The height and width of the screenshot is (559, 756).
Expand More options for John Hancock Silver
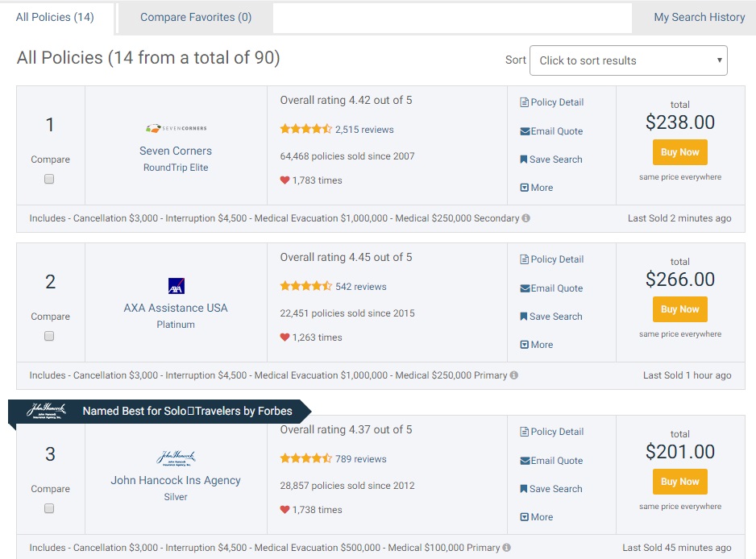(537, 517)
